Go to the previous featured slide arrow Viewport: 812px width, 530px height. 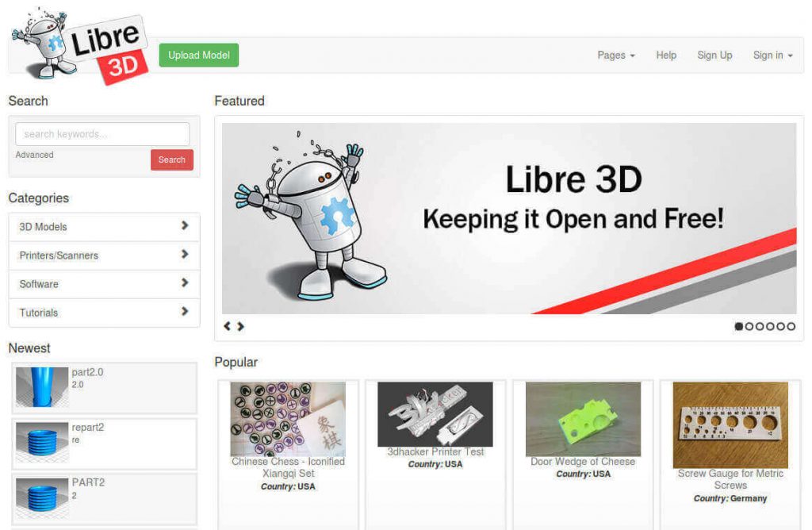227,326
